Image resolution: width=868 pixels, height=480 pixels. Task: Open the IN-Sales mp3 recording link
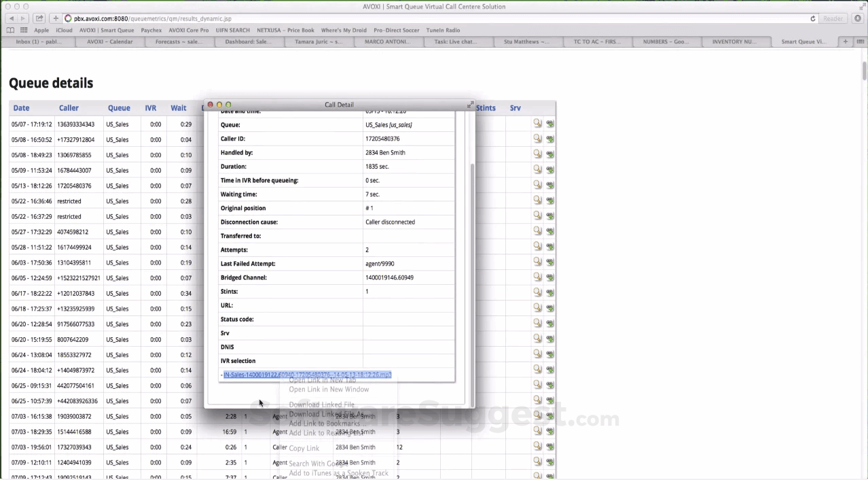pos(307,375)
